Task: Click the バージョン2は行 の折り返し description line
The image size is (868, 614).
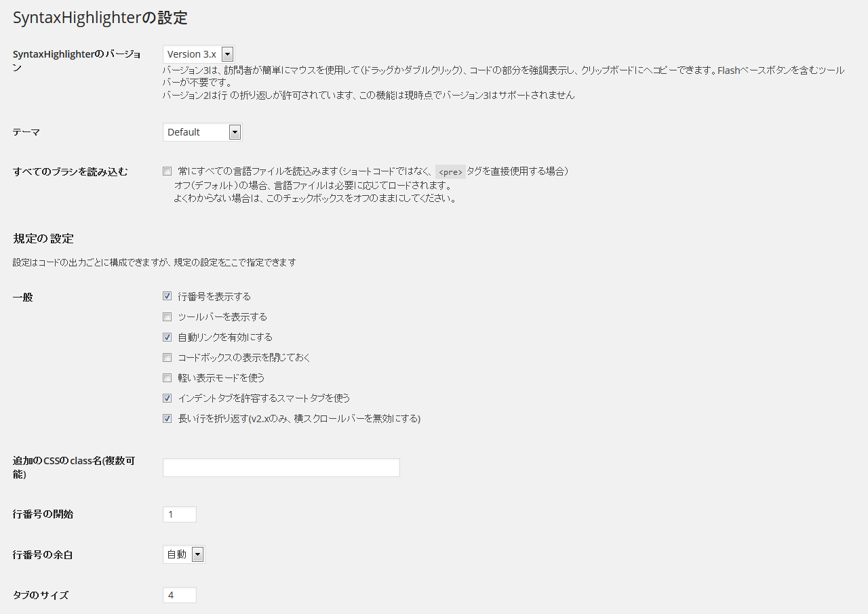Action: click(x=369, y=95)
